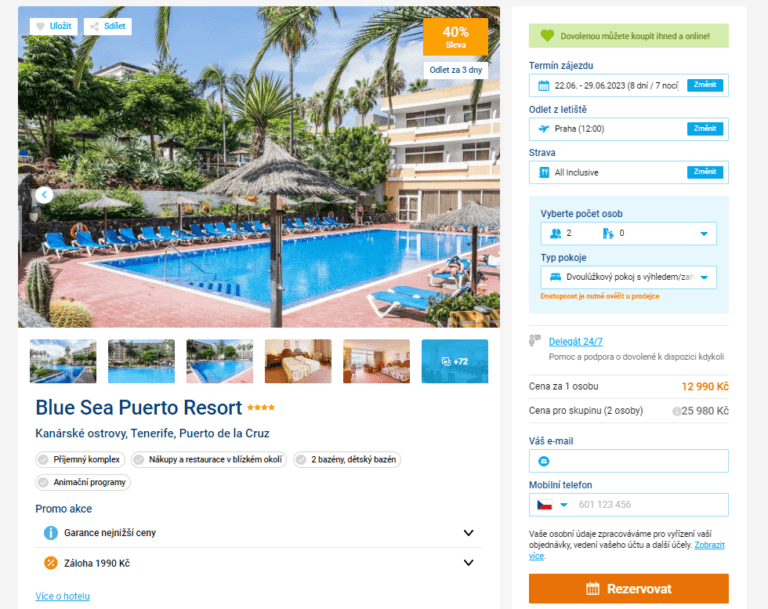Click the orange percent icon by Záloha
768x609 pixels.
50,563
